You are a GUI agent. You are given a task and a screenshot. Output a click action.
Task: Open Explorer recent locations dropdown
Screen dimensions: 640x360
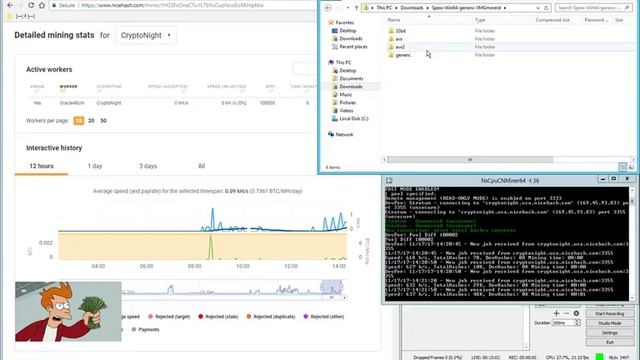348,8
